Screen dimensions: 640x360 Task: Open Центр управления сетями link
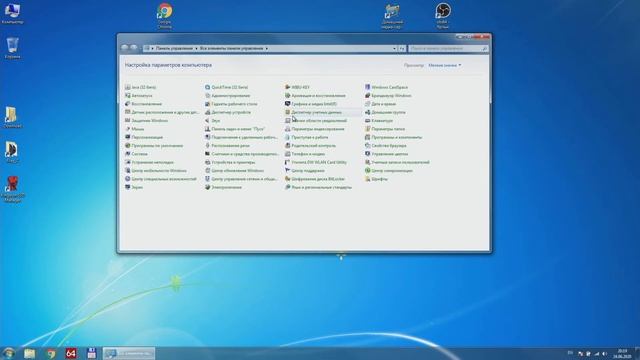(x=244, y=179)
